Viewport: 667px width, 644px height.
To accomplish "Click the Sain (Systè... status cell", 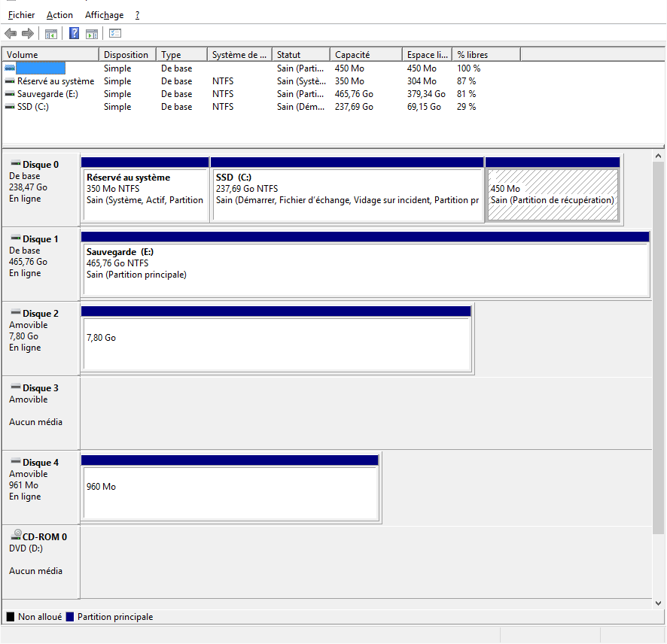I will [x=301, y=81].
